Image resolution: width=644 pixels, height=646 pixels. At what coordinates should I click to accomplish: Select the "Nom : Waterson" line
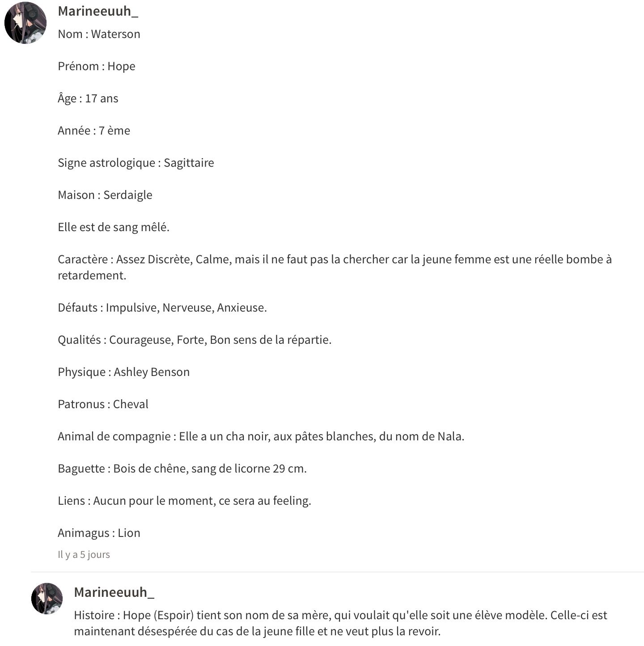point(99,34)
